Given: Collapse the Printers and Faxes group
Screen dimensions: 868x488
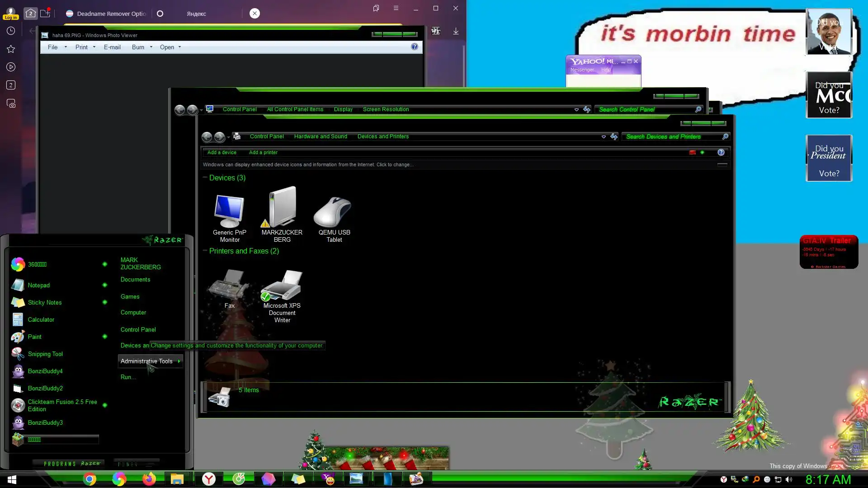Looking at the screenshot, I should [205, 250].
